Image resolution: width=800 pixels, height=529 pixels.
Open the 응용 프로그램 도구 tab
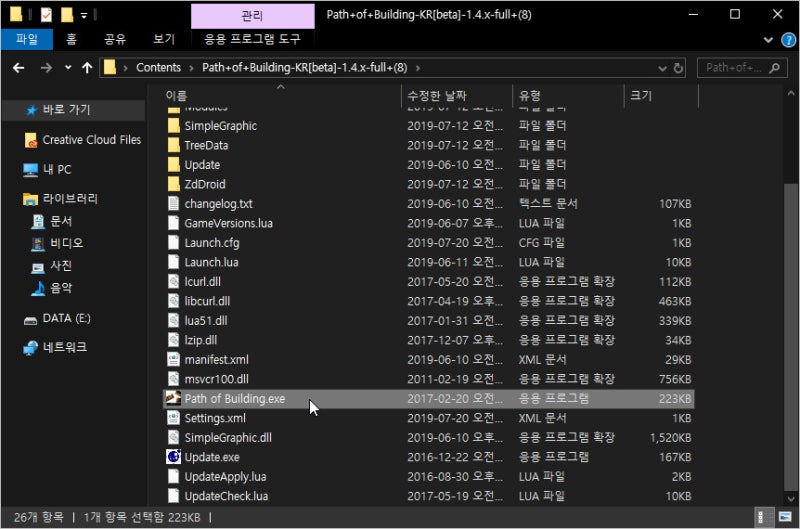(x=253, y=39)
